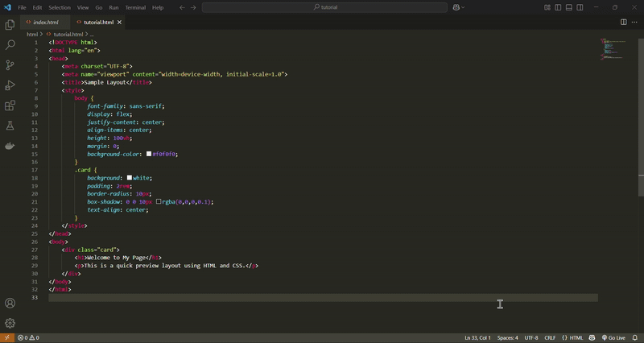Toggle the bottom panel layout button
This screenshot has height=343, width=644.
[x=568, y=7]
